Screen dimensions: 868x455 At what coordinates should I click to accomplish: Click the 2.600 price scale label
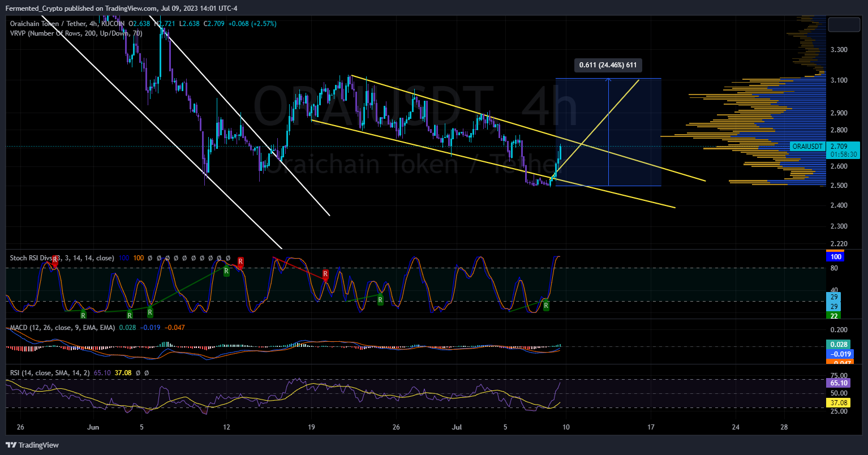pyautogui.click(x=839, y=166)
